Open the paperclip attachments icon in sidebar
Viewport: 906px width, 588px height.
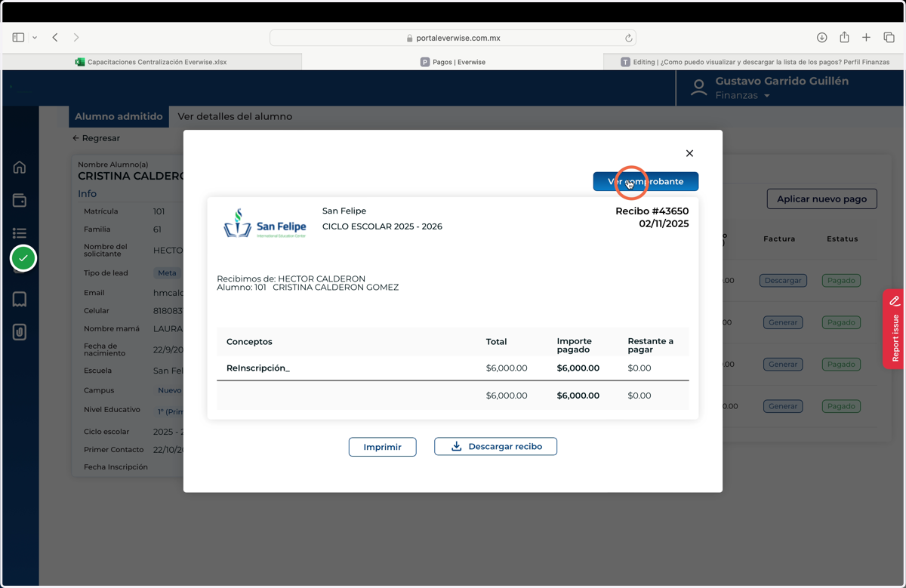pyautogui.click(x=20, y=332)
